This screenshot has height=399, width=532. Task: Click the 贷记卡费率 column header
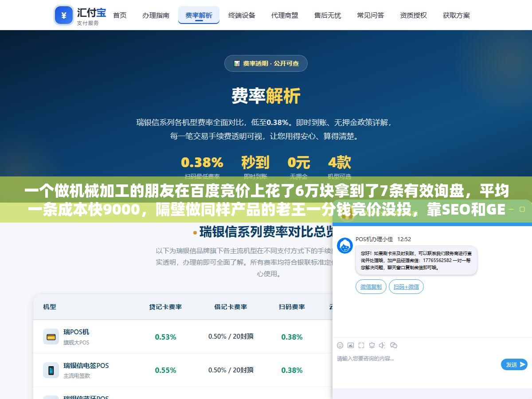pyautogui.click(x=165, y=307)
